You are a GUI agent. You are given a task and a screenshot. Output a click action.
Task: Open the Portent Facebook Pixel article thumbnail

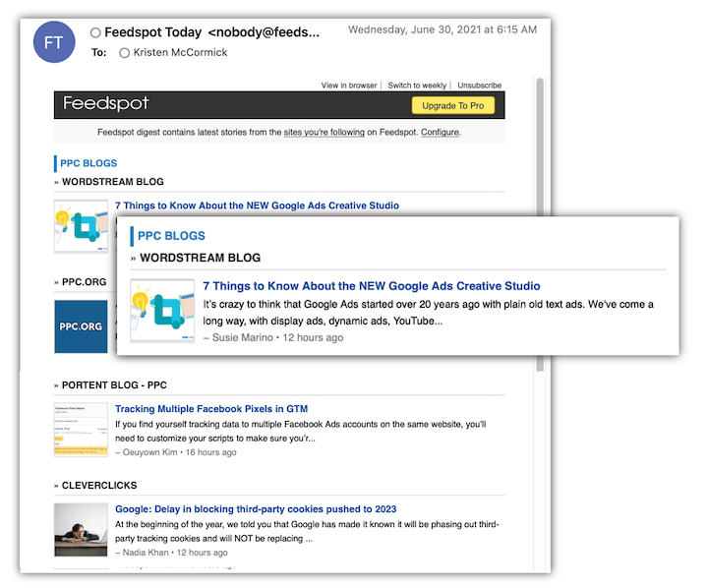point(81,429)
